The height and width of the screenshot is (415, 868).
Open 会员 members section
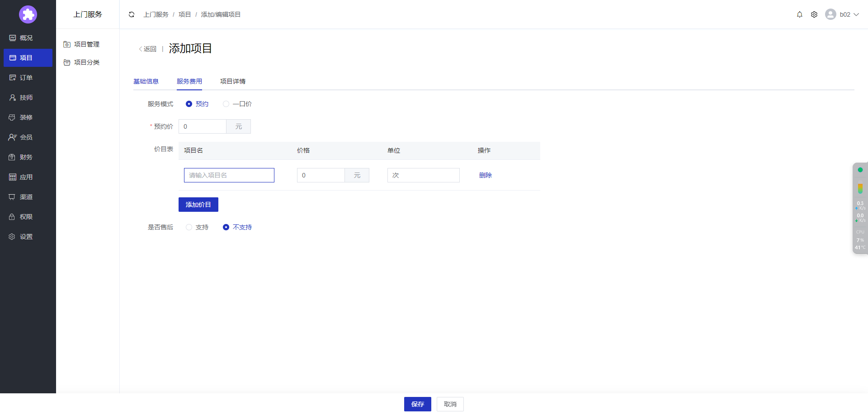[x=28, y=137]
